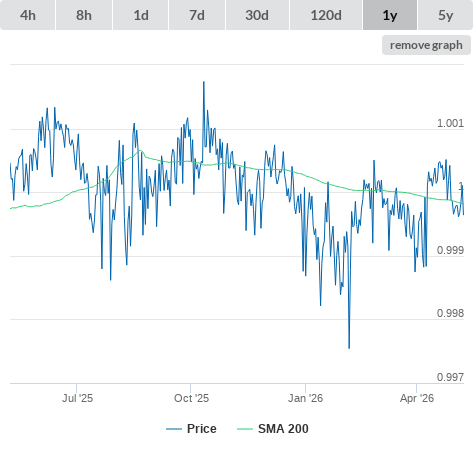Click the blue Price legend line marker
This screenshot has width=474, height=455.
click(x=174, y=429)
